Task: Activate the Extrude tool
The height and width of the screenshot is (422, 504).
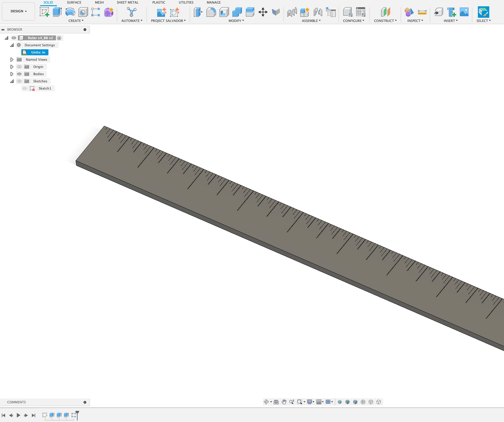Action: tap(57, 12)
